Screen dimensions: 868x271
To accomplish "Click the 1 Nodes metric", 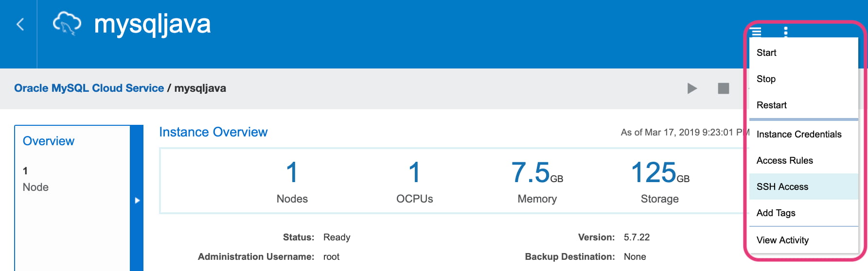I will click(292, 183).
